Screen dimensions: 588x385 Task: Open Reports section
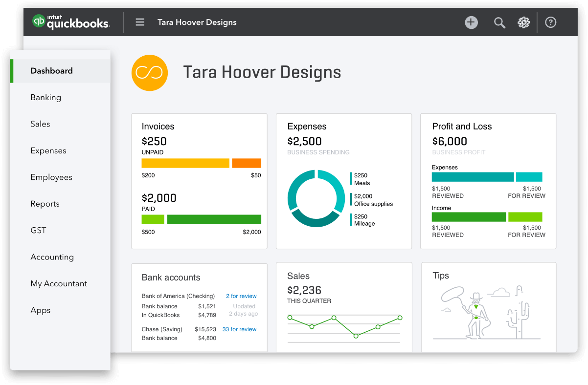(45, 204)
